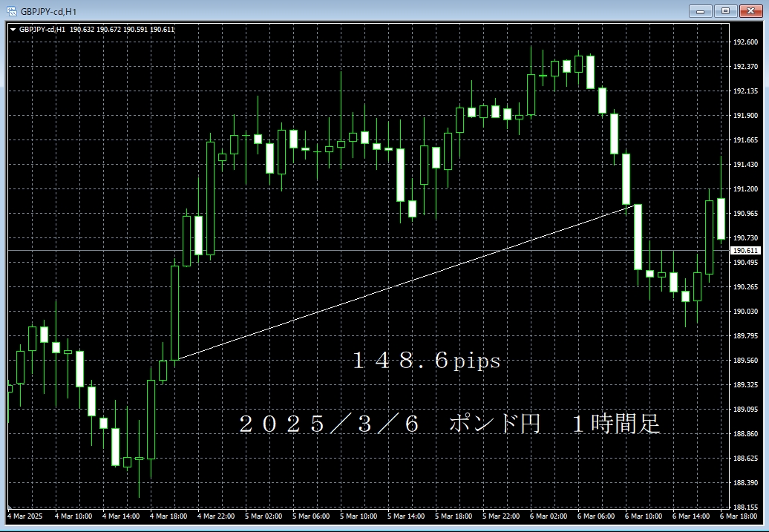Viewport: 769px width, 532px height.
Task: Click the 192.600 price scale label
Action: pyautogui.click(x=745, y=42)
